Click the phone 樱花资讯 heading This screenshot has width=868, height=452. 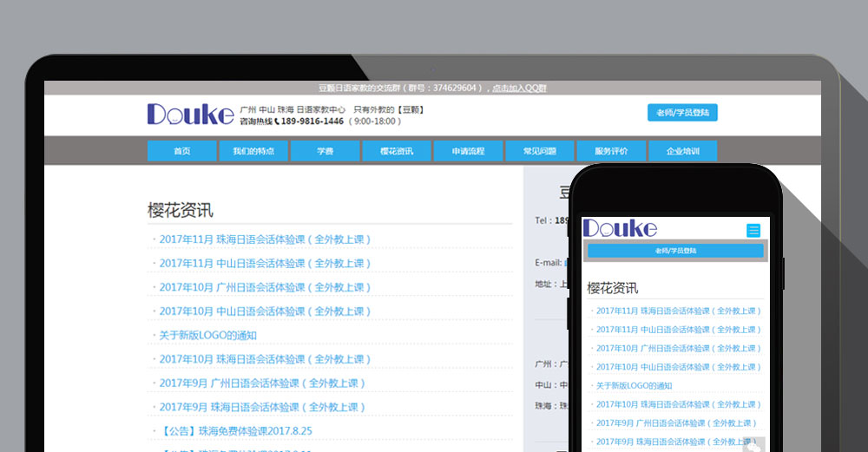click(612, 288)
